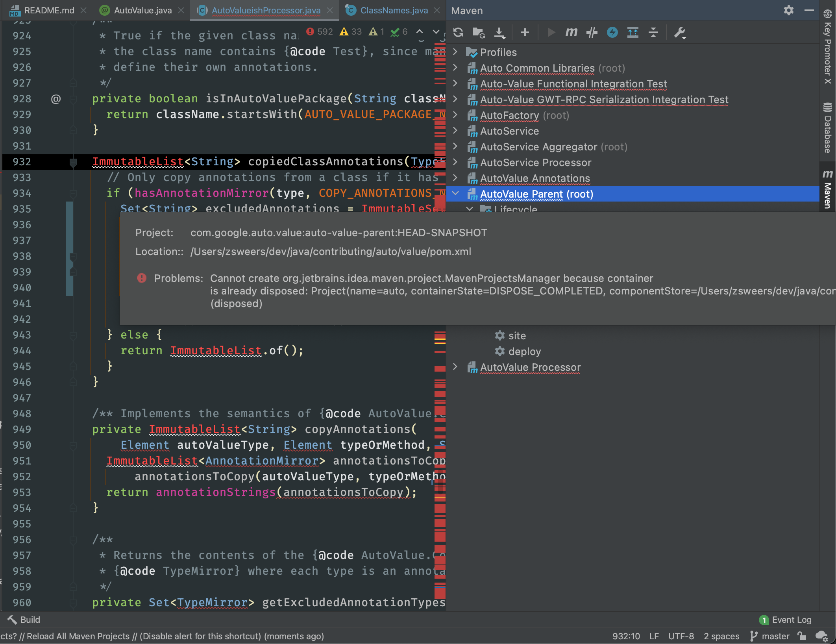Add a new Maven project with the plus icon

coord(525,33)
